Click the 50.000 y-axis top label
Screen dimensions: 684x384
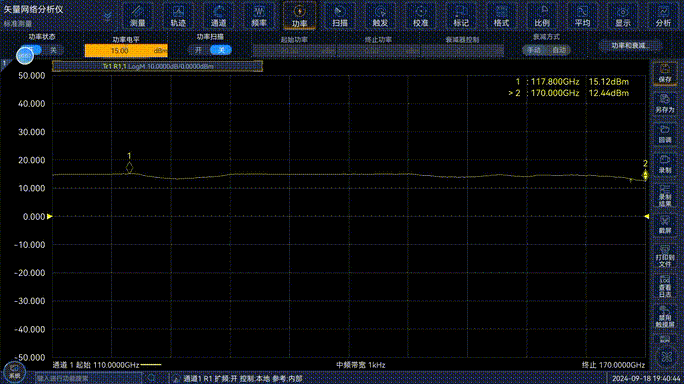pyautogui.click(x=32, y=75)
